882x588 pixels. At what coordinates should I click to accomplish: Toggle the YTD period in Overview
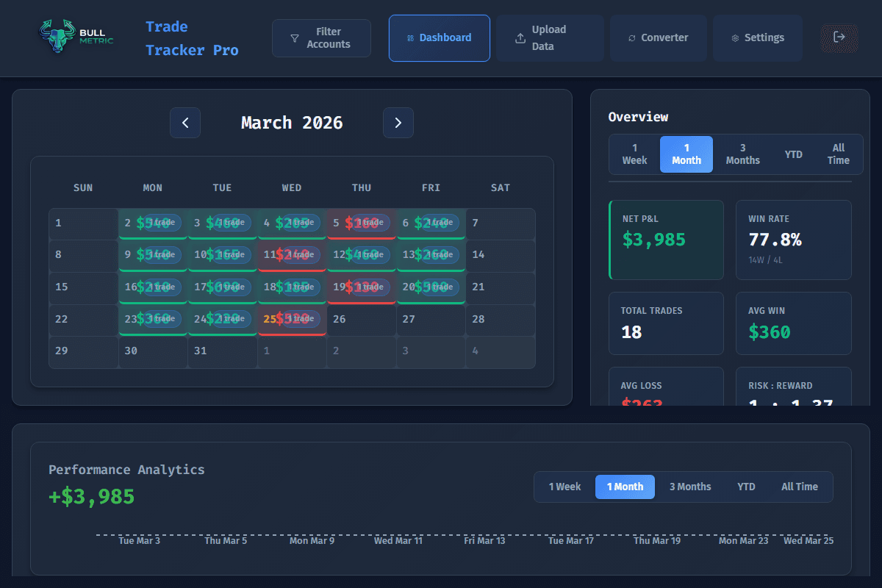(793, 154)
